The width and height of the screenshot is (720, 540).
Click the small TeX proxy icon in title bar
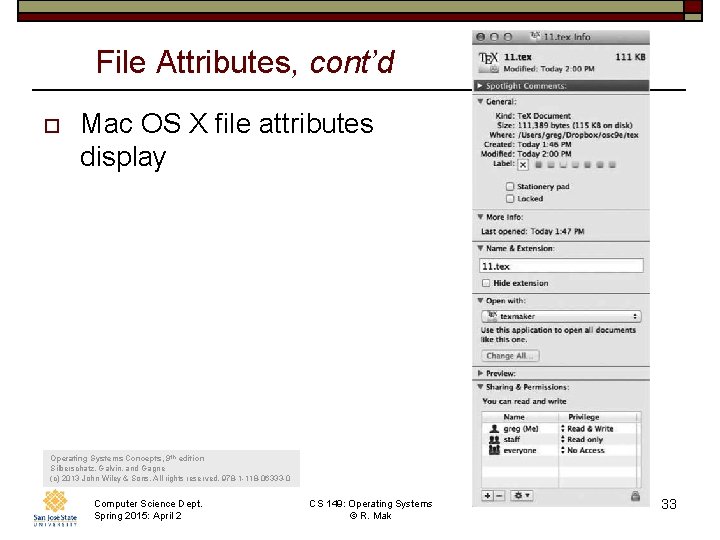535,36
